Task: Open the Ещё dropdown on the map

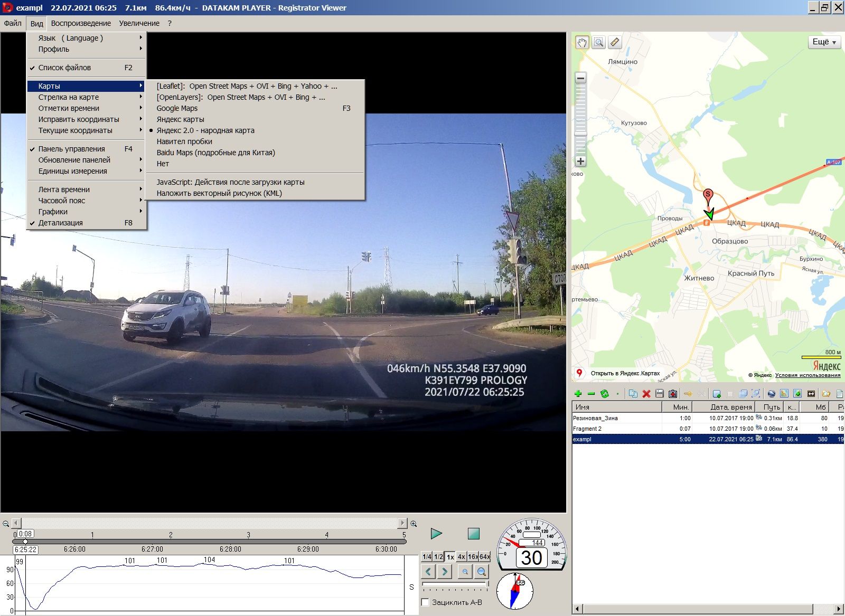Action: coord(824,42)
